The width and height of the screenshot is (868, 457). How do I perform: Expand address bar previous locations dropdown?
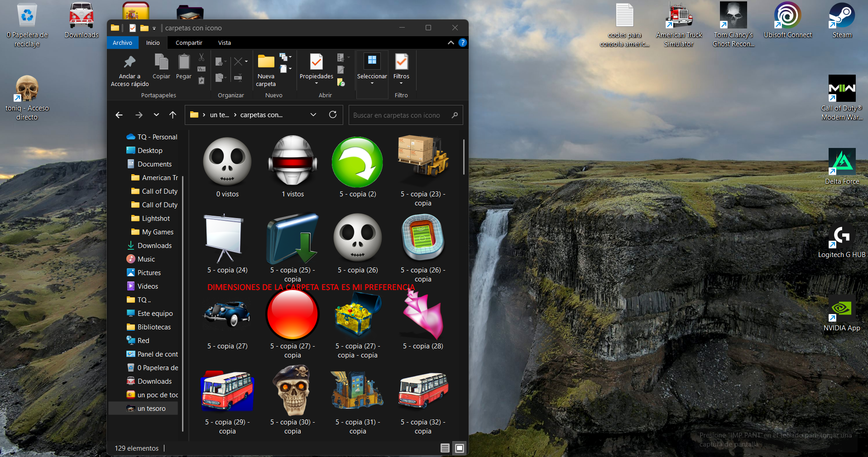313,115
